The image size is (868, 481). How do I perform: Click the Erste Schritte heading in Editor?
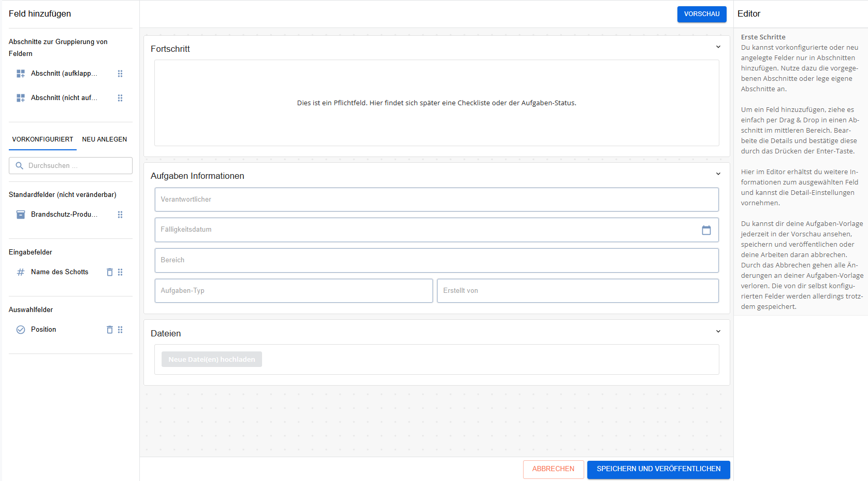763,37
